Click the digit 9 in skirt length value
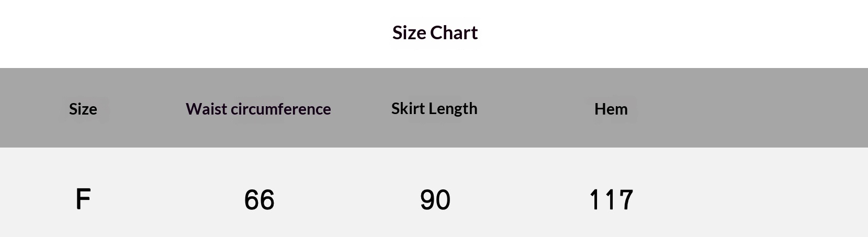This screenshot has width=868, height=237. (427, 200)
